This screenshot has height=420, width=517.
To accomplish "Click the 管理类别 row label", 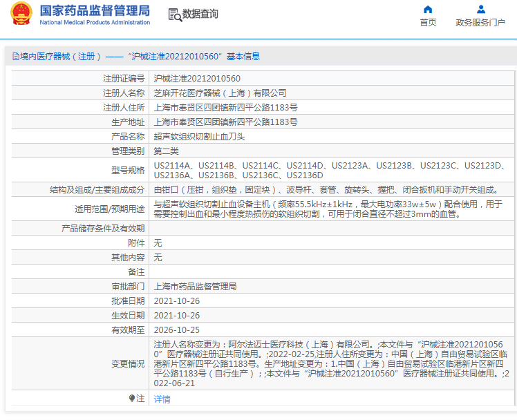I will click(128, 151).
